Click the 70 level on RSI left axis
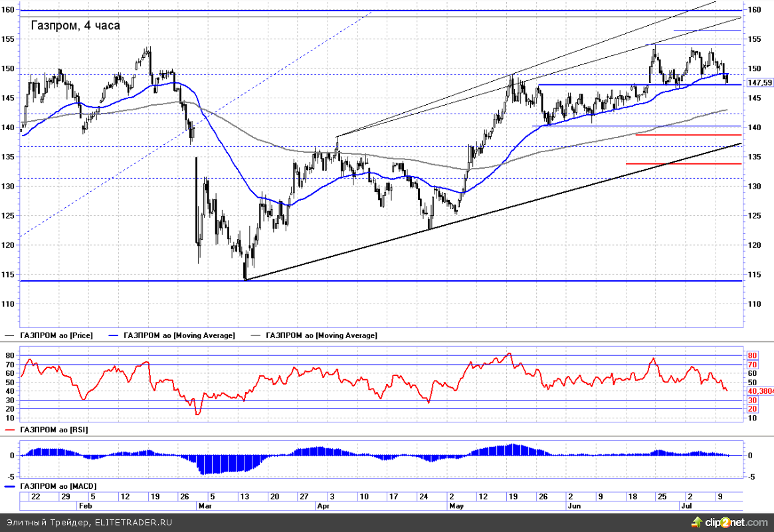Viewport: 774px width, 532px height. pyautogui.click(x=9, y=364)
